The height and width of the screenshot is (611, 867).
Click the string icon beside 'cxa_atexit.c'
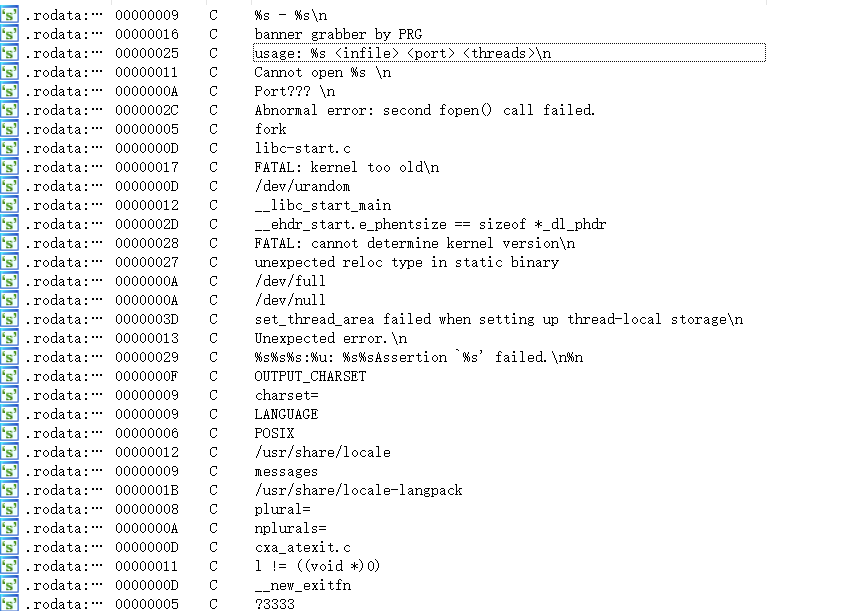pyautogui.click(x=10, y=547)
